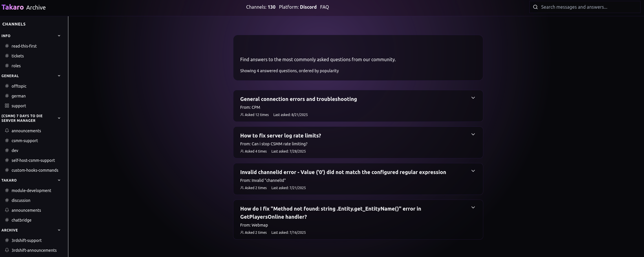
Task: Click the hash icon beside german
Action: point(7,96)
